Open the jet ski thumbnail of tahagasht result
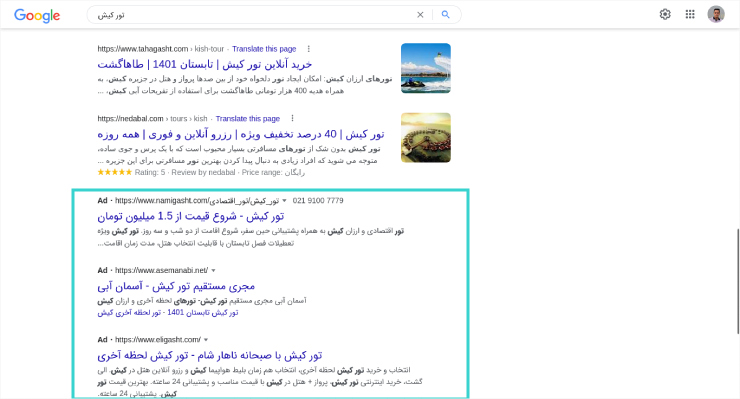 [x=426, y=68]
